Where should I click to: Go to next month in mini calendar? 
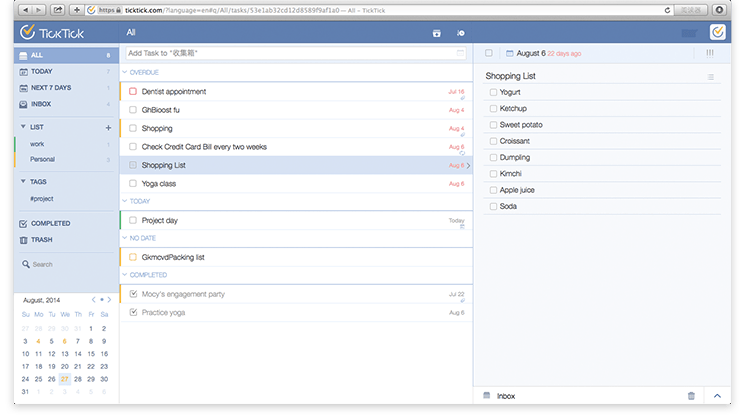109,300
